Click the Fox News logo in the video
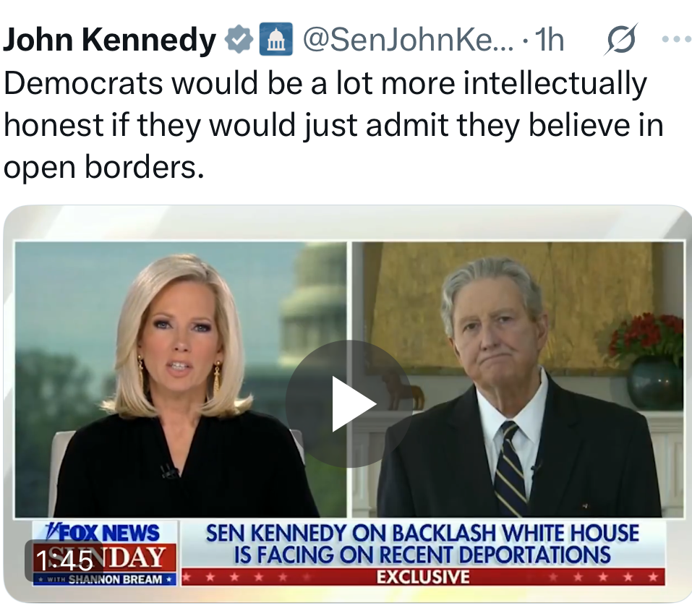Image resolution: width=692 pixels, height=616 pixels. (104, 533)
